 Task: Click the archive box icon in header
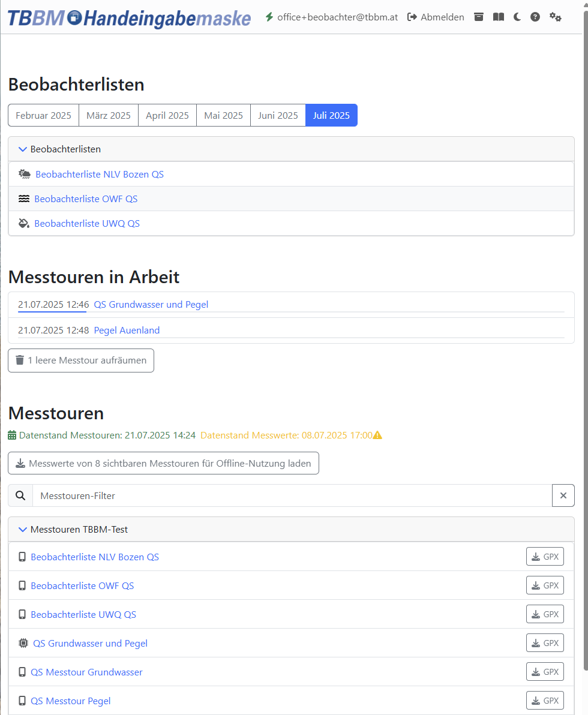479,17
